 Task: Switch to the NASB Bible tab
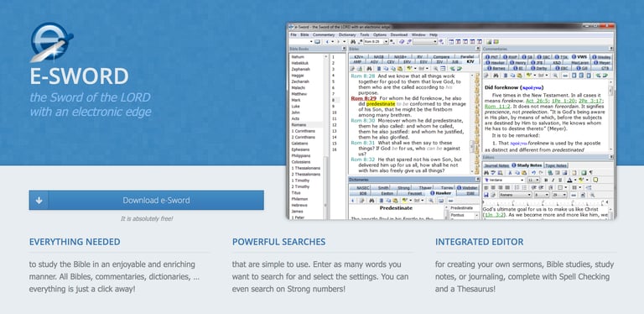coord(378,57)
